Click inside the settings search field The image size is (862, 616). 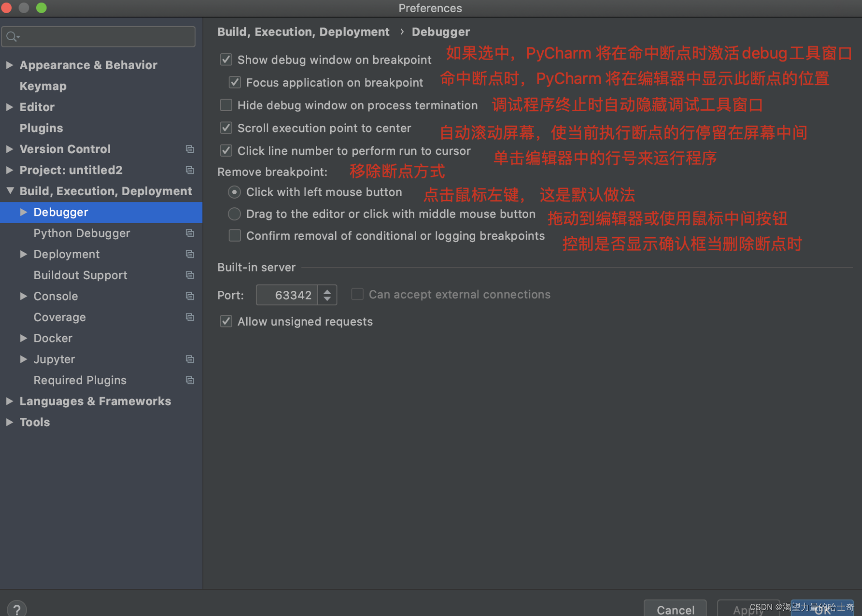click(x=98, y=37)
